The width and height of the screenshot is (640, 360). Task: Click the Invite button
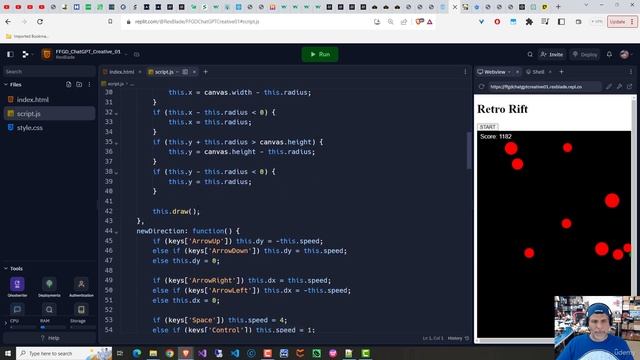point(552,54)
